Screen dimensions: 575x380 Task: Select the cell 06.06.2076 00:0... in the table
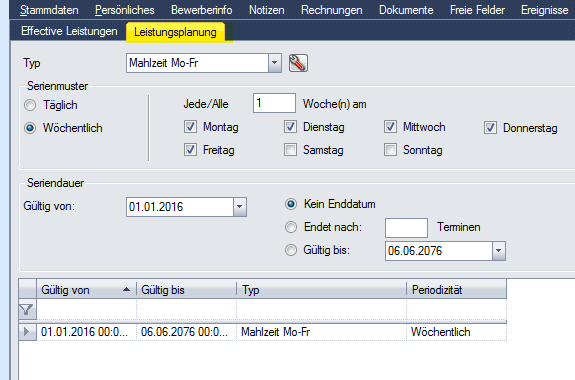point(187,332)
